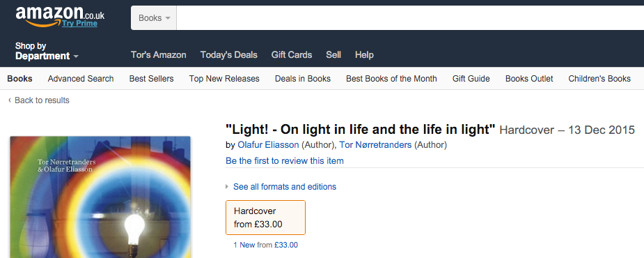Click the Amazon.co.uk logo
The height and width of the screenshot is (258, 644).
click(x=60, y=16)
